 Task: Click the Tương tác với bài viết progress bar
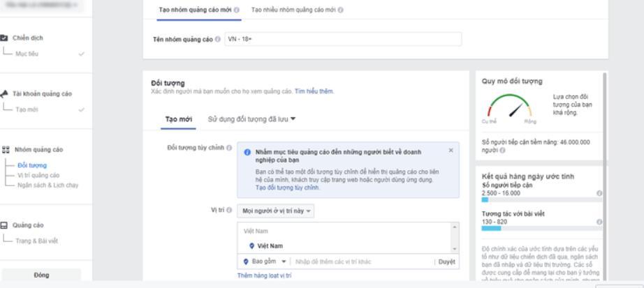pos(542,229)
